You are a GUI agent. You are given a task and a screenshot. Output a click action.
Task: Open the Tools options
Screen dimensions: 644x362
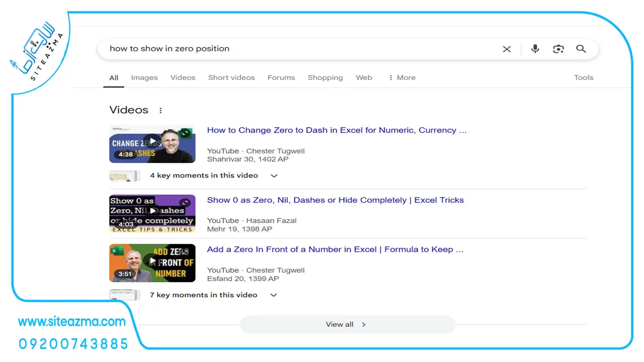[x=584, y=77]
